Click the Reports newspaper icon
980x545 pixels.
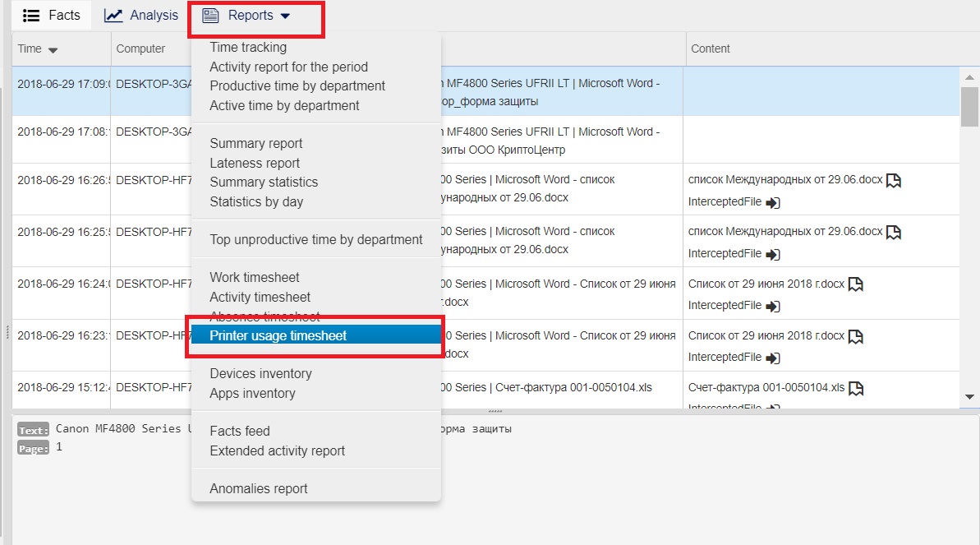[x=210, y=16]
